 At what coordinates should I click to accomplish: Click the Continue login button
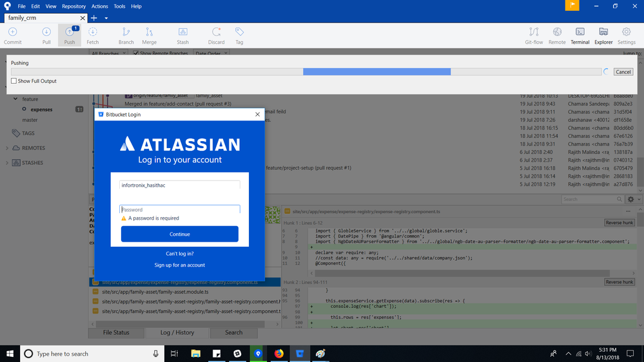tap(179, 234)
